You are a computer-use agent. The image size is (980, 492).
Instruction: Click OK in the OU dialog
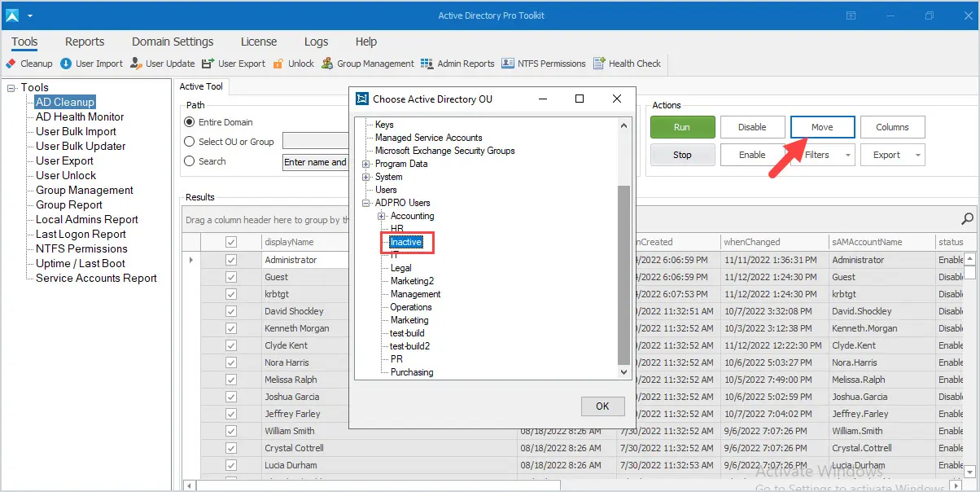coord(602,406)
